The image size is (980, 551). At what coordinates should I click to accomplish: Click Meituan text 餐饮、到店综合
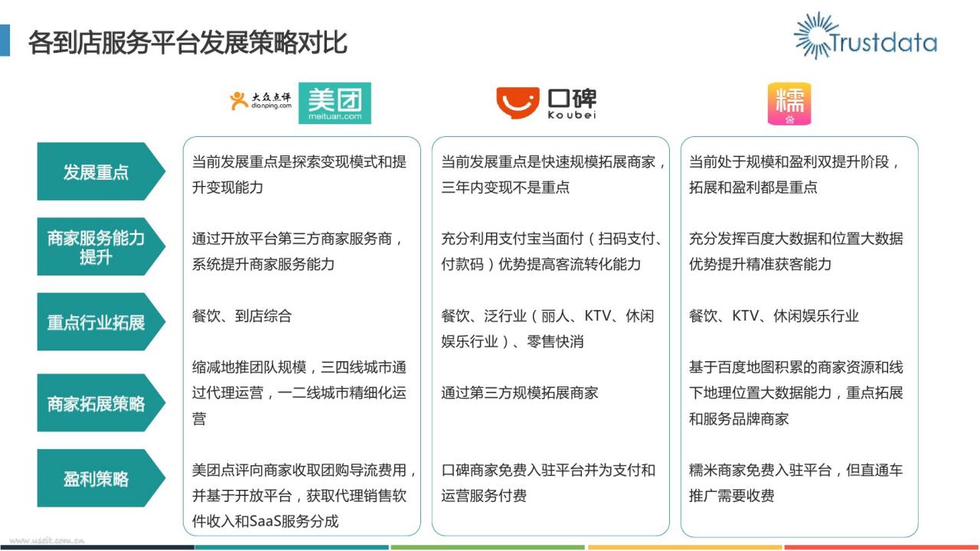242,315
